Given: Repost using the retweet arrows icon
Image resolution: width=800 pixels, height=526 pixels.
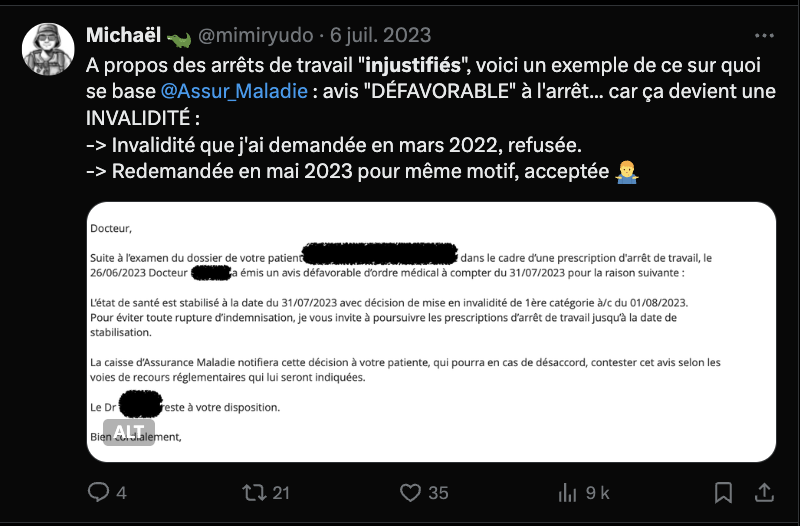Looking at the screenshot, I should [254, 493].
